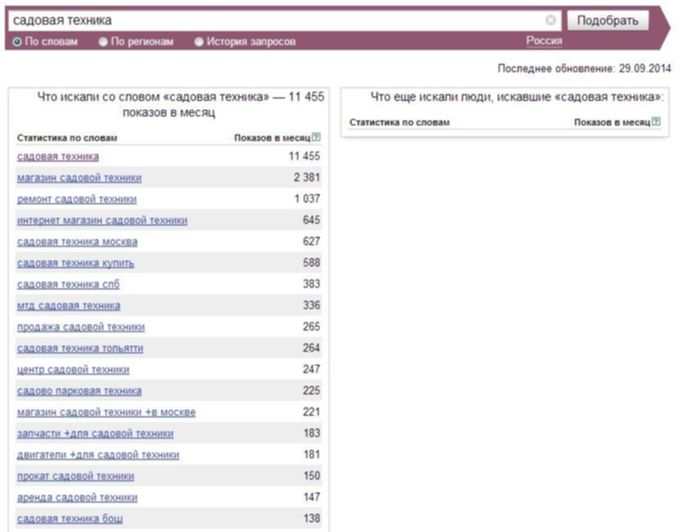Click left column header "Показов в месяц"
Image resolution: width=688 pixels, height=532 pixels.
tap(272, 138)
